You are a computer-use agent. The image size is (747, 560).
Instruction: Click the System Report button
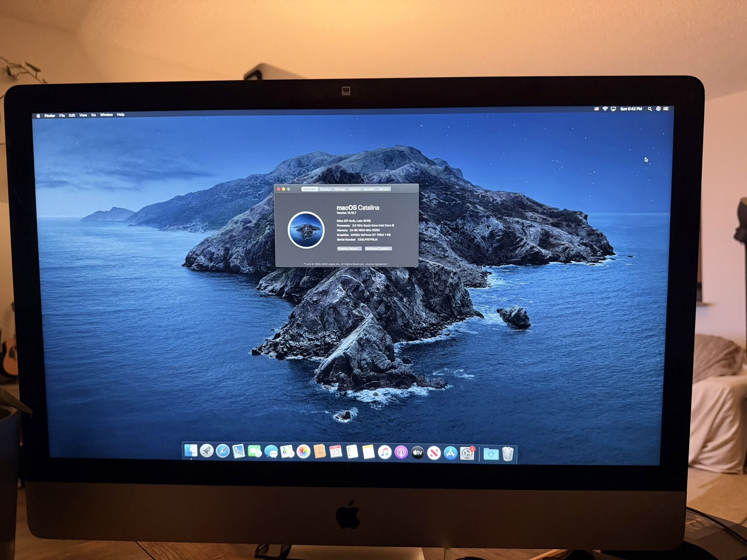[349, 248]
